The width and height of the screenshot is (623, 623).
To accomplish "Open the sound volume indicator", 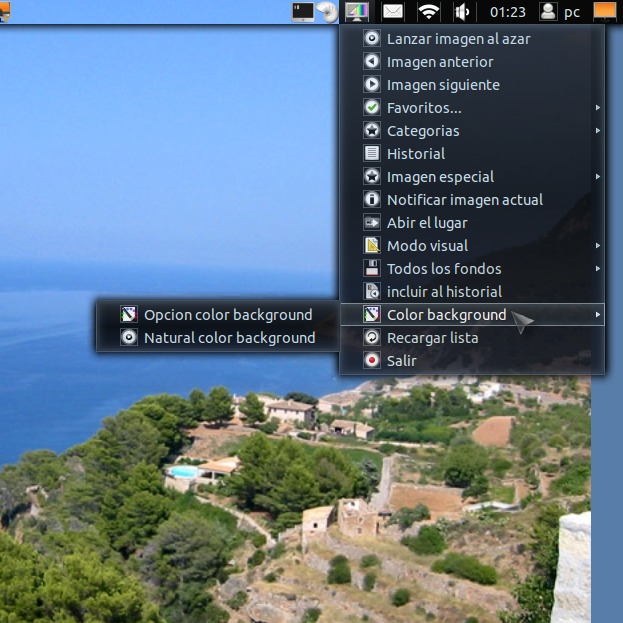I will (462, 12).
